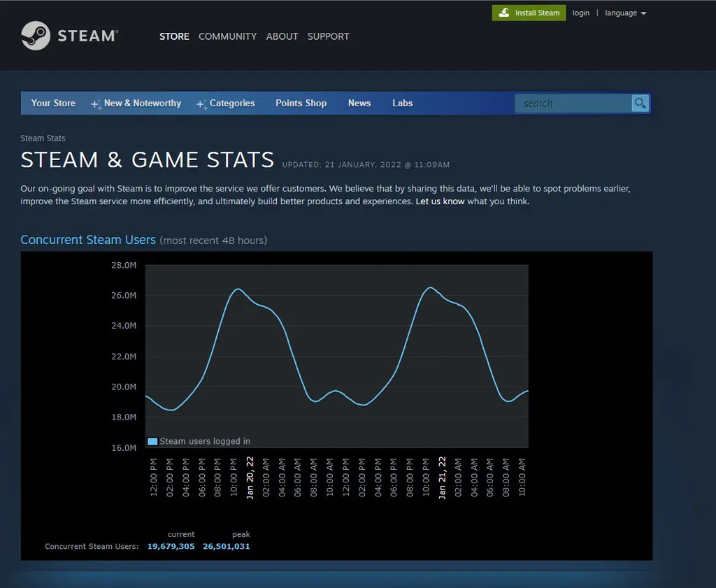Click the Jan 21, 22 axis label
Image resolution: width=716 pixels, height=588 pixels.
[442, 478]
